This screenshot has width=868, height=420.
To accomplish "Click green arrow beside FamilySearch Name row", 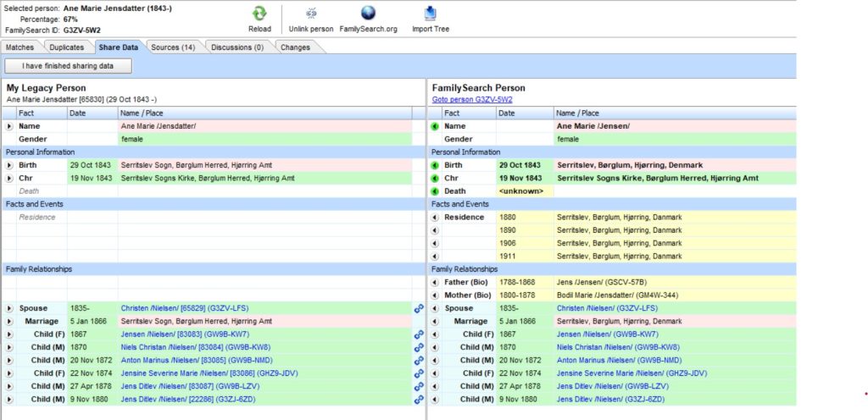I will [x=435, y=126].
